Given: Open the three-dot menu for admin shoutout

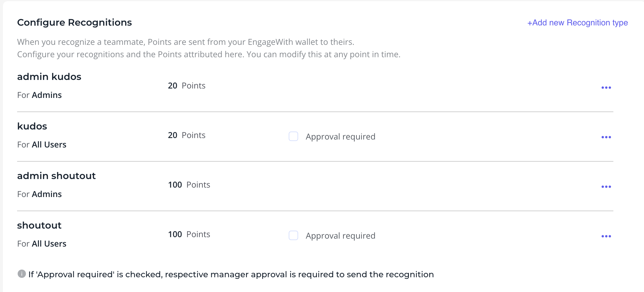Looking at the screenshot, I should coord(606,187).
